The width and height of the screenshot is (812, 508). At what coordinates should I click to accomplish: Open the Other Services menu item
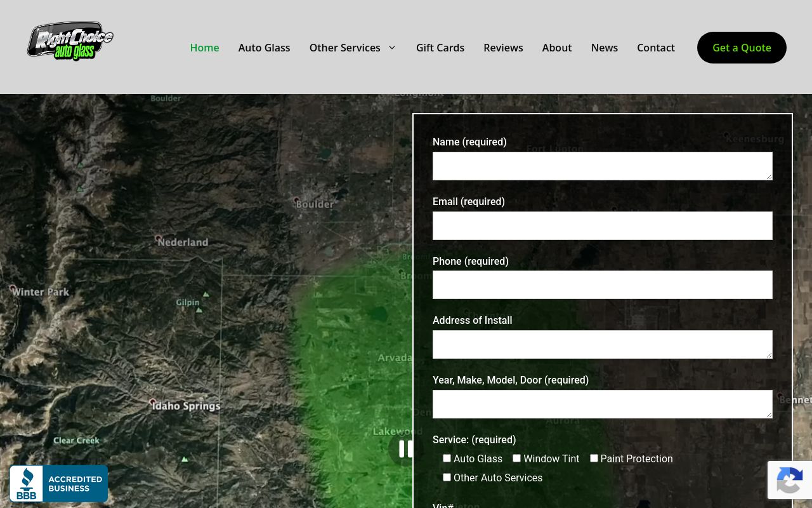click(x=344, y=48)
